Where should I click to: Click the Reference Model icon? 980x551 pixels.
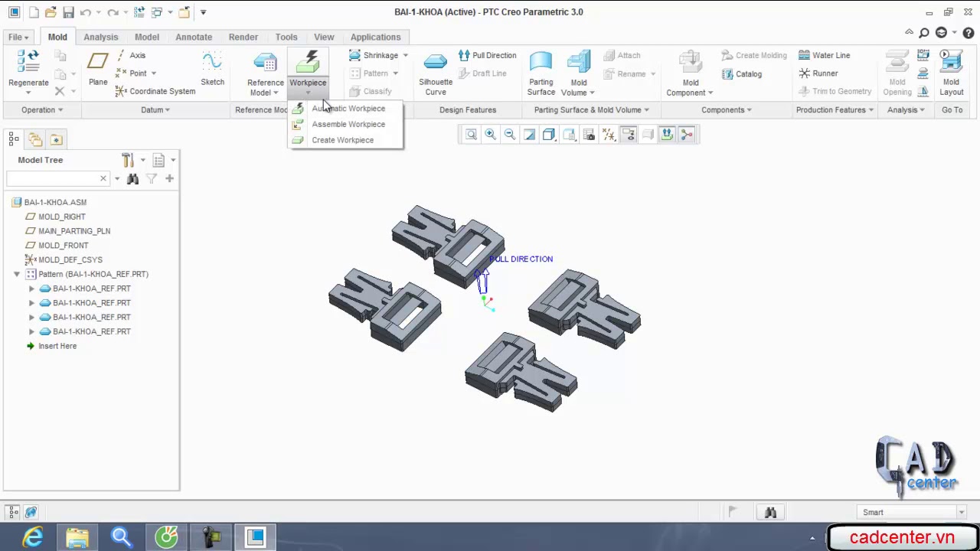[x=265, y=63]
